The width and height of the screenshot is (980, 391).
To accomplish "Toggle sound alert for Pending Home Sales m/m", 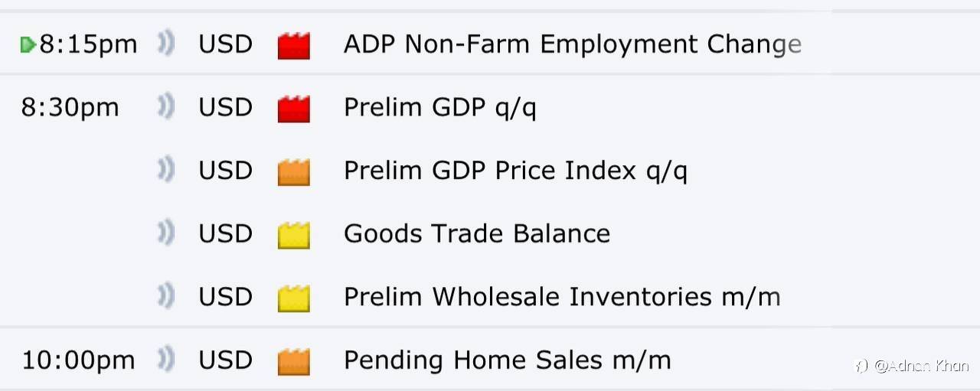I will click(x=165, y=359).
